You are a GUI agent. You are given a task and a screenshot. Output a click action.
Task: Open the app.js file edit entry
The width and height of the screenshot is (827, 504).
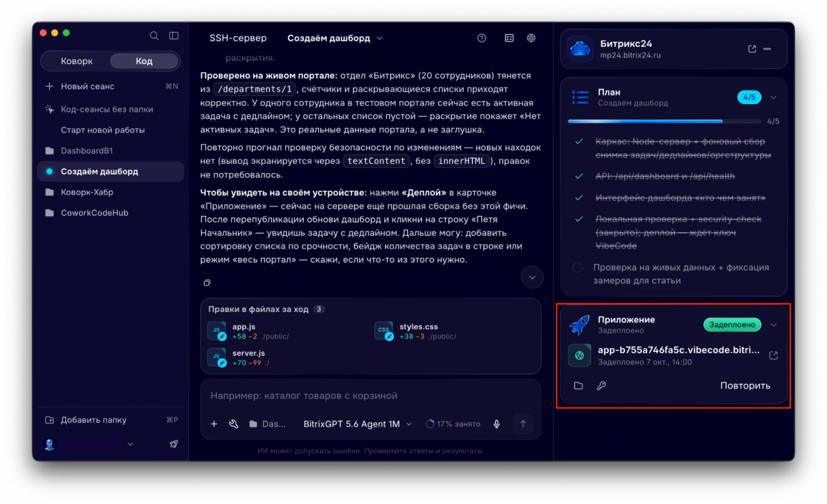coord(247,331)
